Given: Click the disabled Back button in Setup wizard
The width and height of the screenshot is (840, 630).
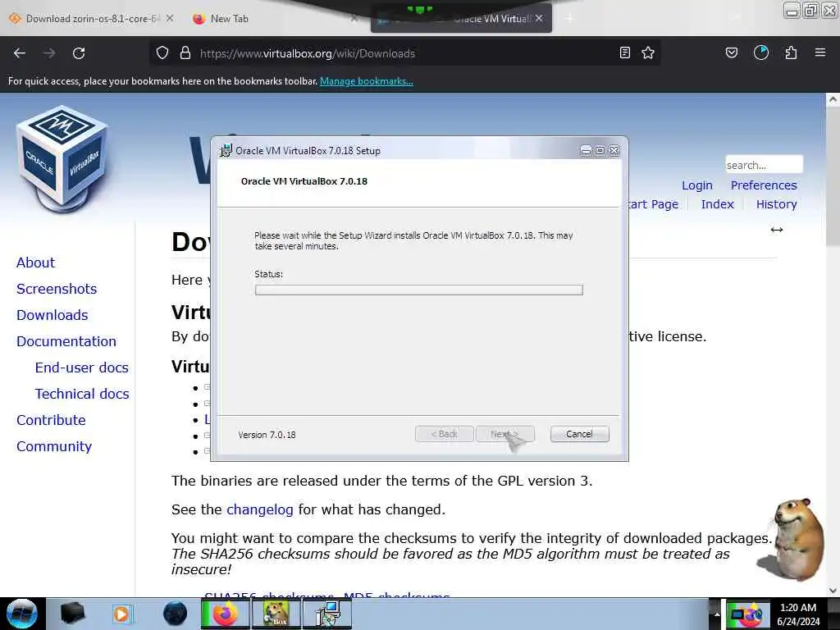Looking at the screenshot, I should (x=444, y=434).
